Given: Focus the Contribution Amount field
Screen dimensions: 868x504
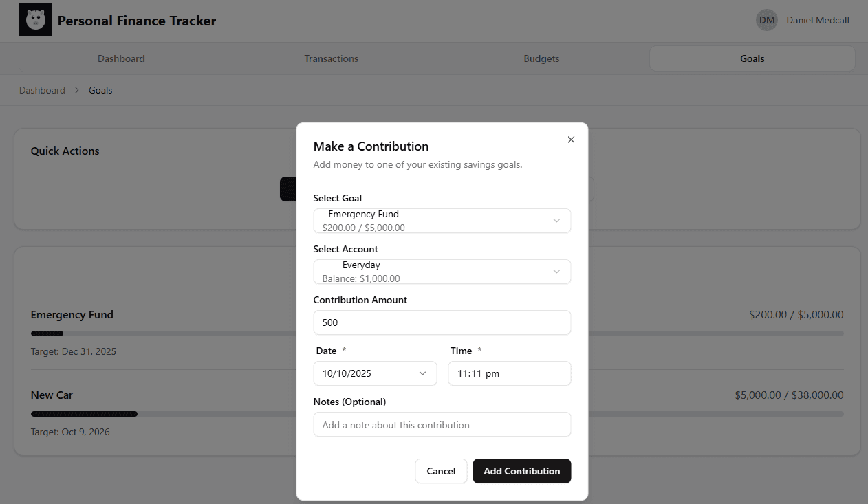Looking at the screenshot, I should click(442, 322).
